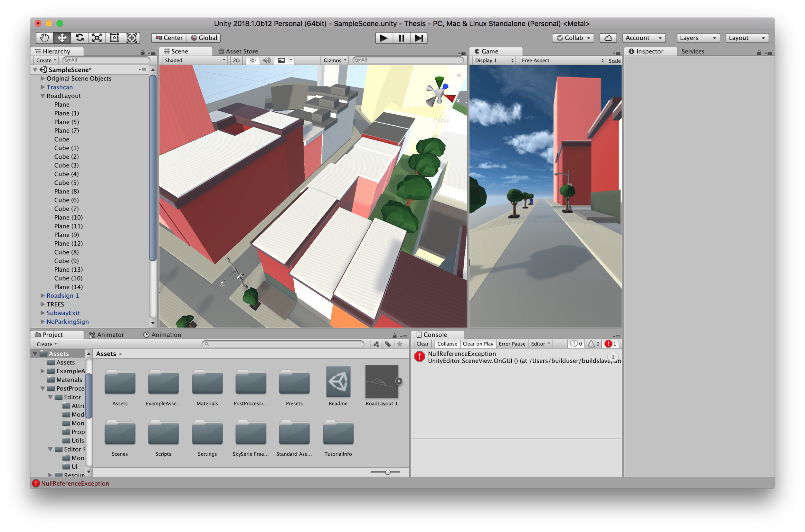The width and height of the screenshot is (805, 532).
Task: Select the combined Transform tool
Action: (132, 38)
